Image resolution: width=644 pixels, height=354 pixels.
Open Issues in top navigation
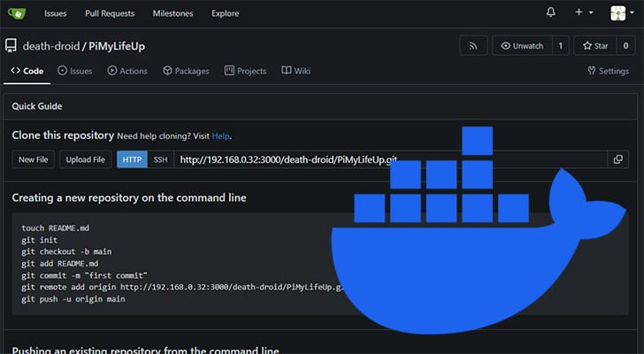point(56,13)
